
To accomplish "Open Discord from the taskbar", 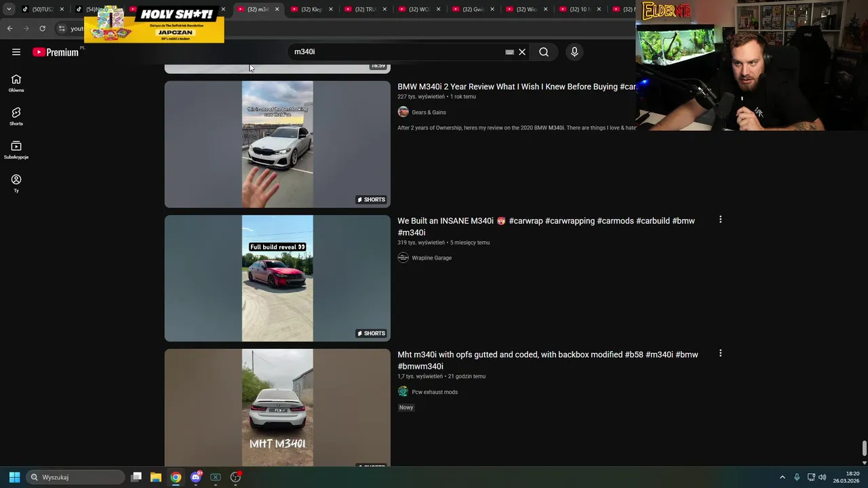I will coord(196,477).
